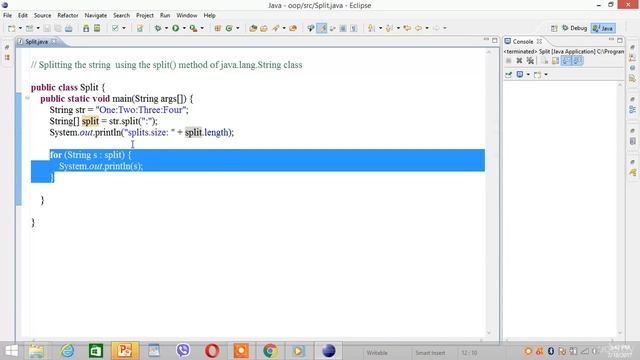Viewport: 640px width, 360px height.
Task: Open the Navigate menu
Action: point(96,16)
